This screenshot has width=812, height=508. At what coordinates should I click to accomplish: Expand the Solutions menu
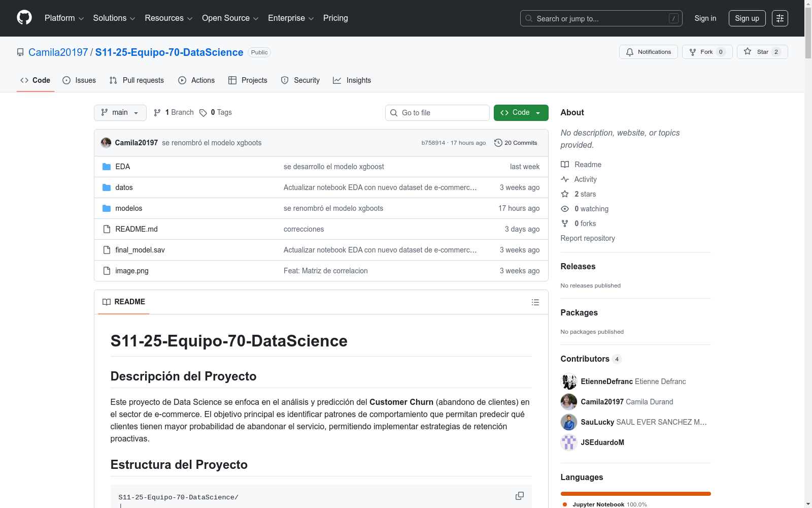pos(114,18)
